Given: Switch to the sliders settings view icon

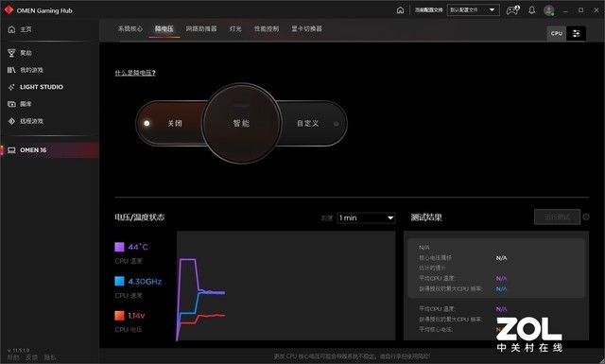Looking at the screenshot, I should tap(576, 33).
